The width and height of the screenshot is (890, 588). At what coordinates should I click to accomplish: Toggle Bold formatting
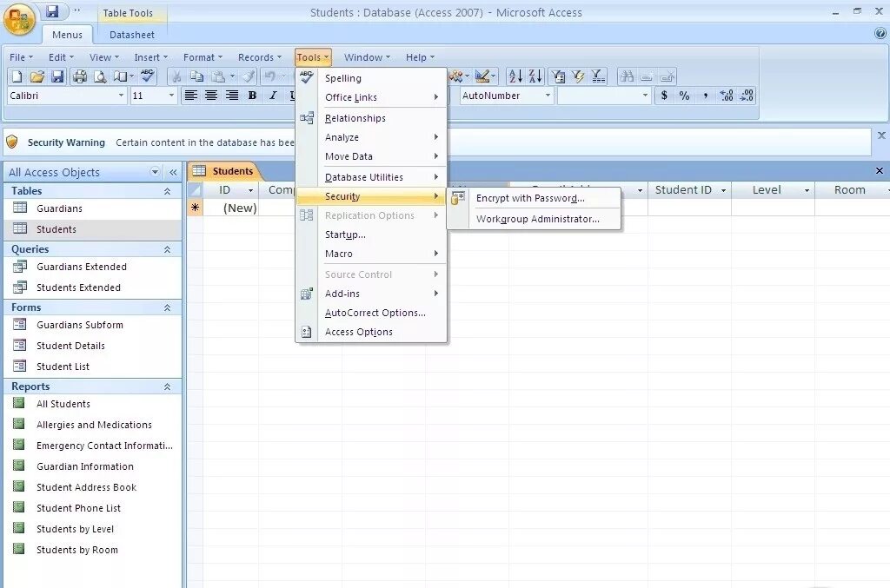252,96
